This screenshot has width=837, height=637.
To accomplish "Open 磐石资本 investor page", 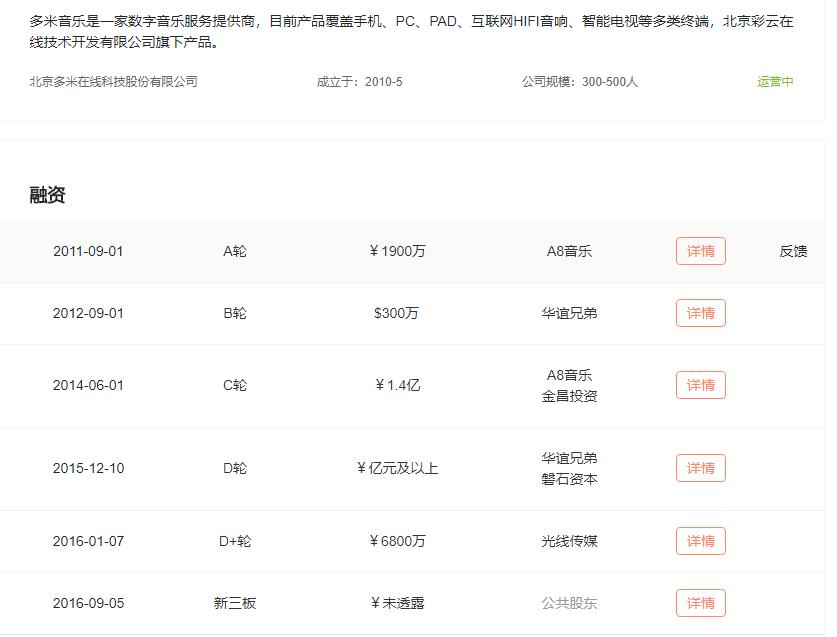I will point(572,479).
